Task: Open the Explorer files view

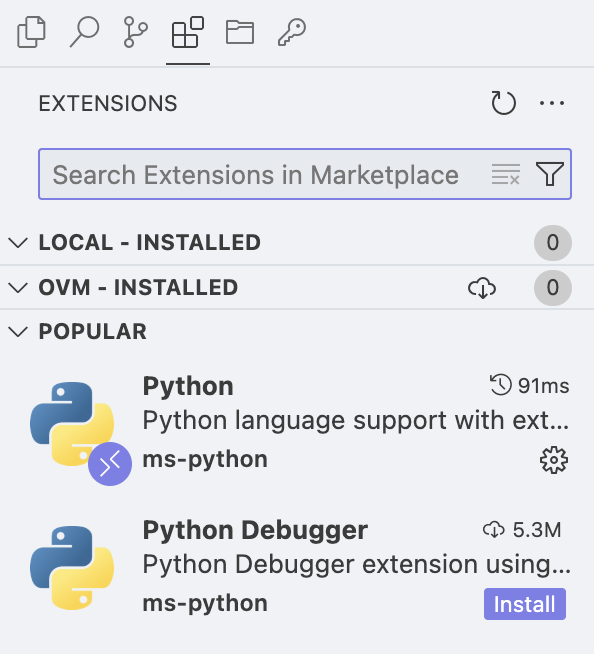Action: [x=31, y=32]
